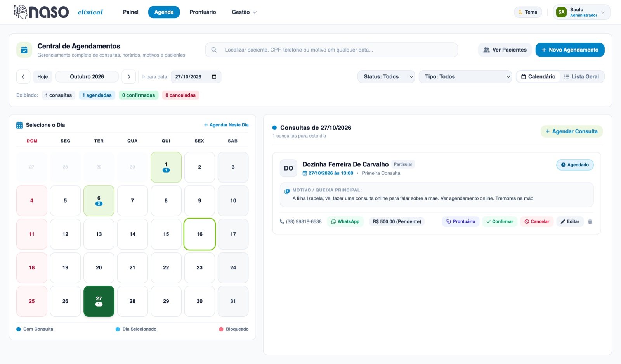Confirm the appointment with Confirmar

(x=500, y=222)
